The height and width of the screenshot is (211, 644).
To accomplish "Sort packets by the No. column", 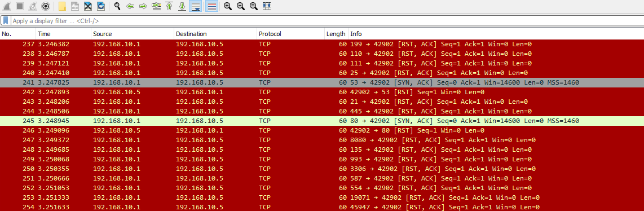I will coord(18,34).
